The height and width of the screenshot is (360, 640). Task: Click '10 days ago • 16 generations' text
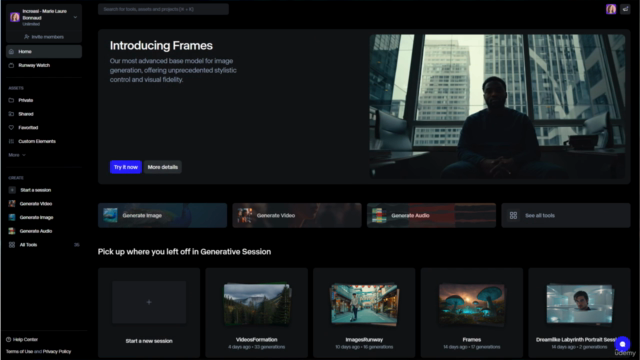pos(364,347)
